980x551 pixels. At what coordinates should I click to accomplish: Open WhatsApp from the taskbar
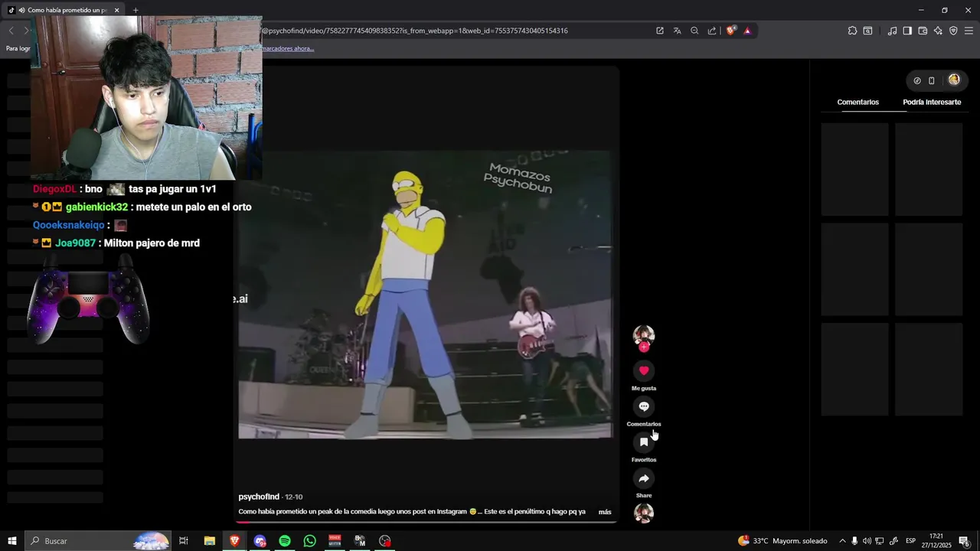click(x=309, y=541)
